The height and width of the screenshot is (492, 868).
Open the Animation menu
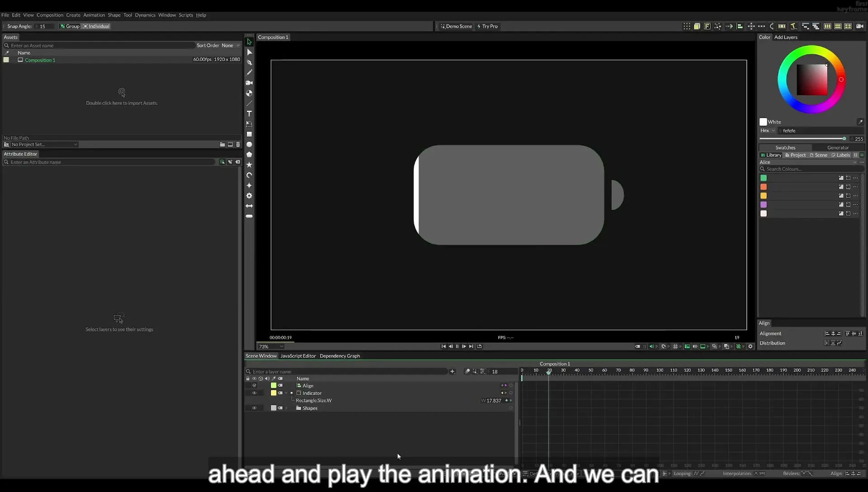point(94,15)
